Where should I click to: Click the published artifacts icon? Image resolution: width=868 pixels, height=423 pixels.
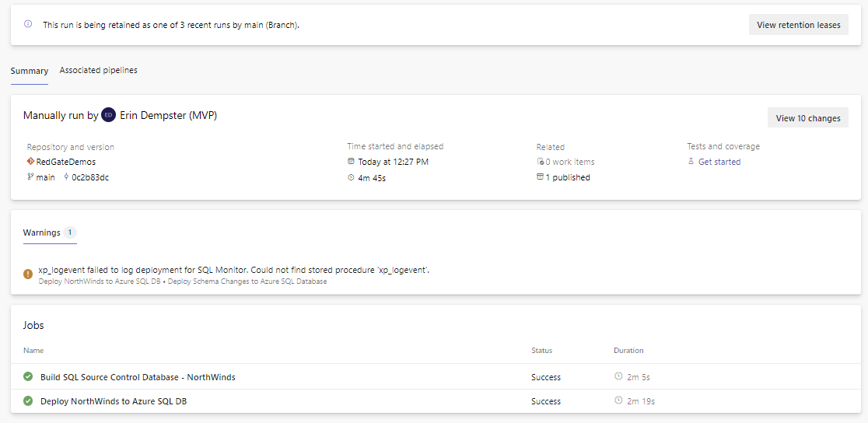point(540,177)
